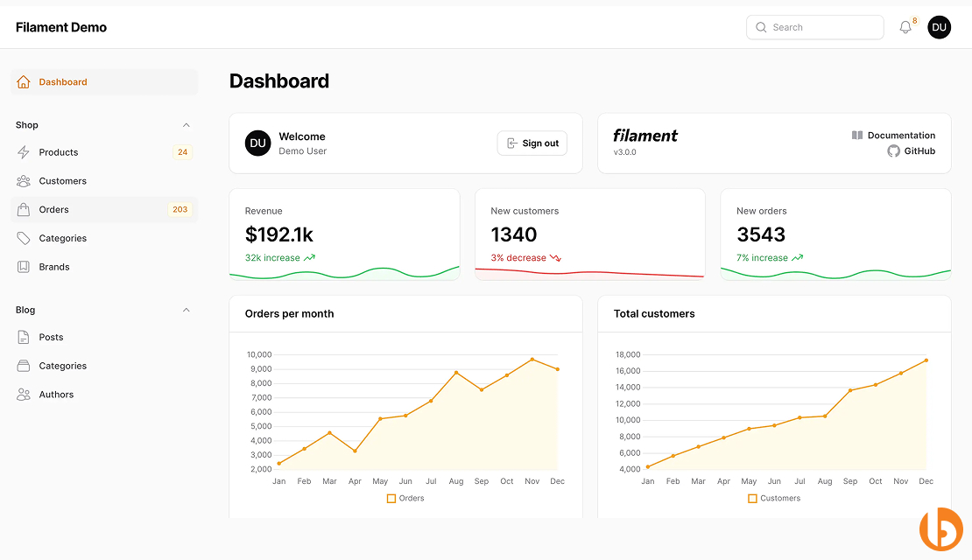
Task: Click the 7% increase text
Action: (x=762, y=258)
